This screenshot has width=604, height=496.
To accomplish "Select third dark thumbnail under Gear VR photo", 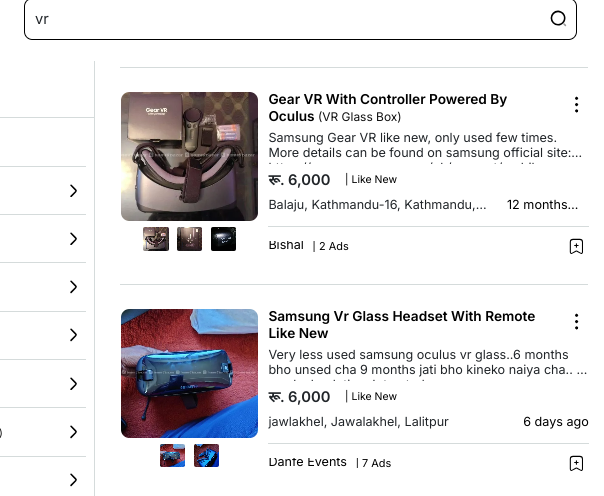I will pyautogui.click(x=223, y=239).
